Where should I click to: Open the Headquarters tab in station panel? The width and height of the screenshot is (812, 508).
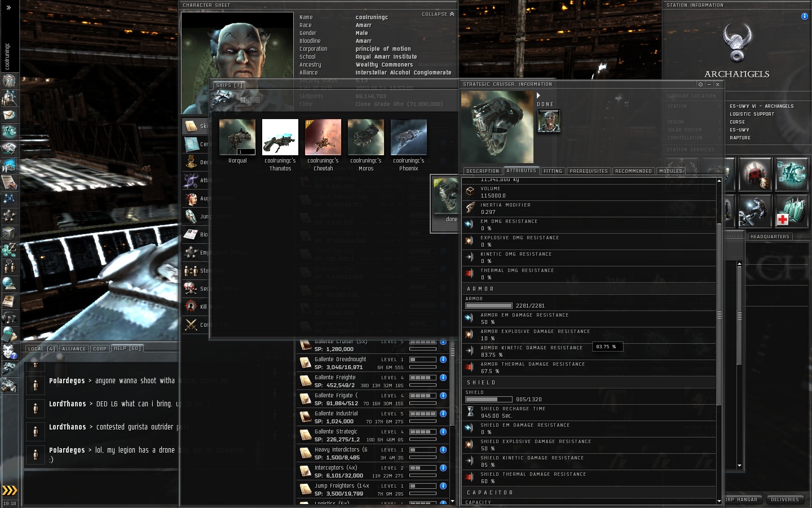[770, 237]
